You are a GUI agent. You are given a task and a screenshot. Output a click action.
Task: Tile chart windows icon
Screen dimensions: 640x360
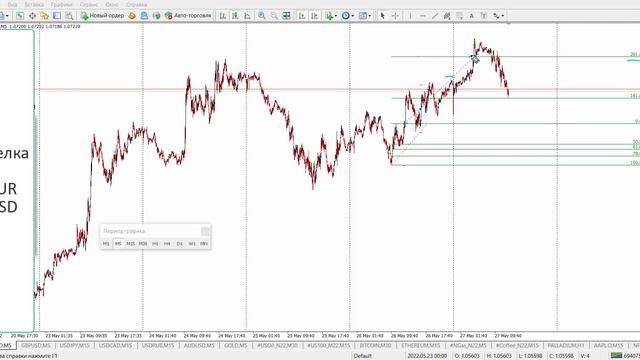click(x=287, y=16)
